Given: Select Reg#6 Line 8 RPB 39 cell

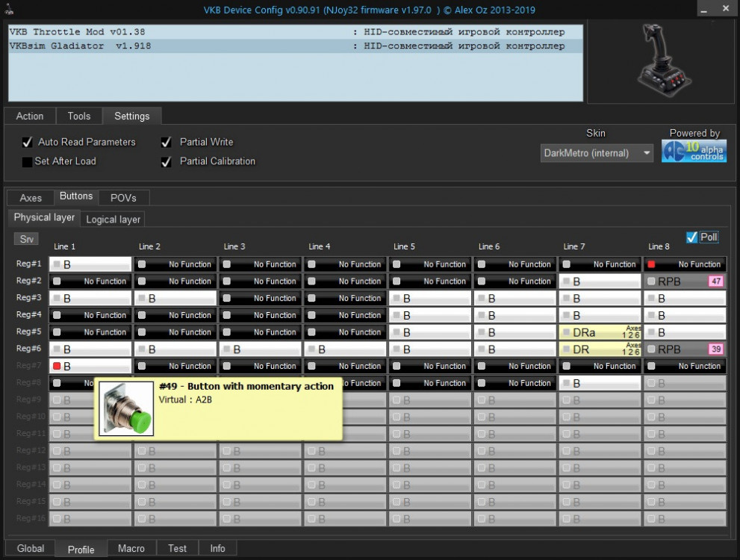Looking at the screenshot, I should click(685, 349).
